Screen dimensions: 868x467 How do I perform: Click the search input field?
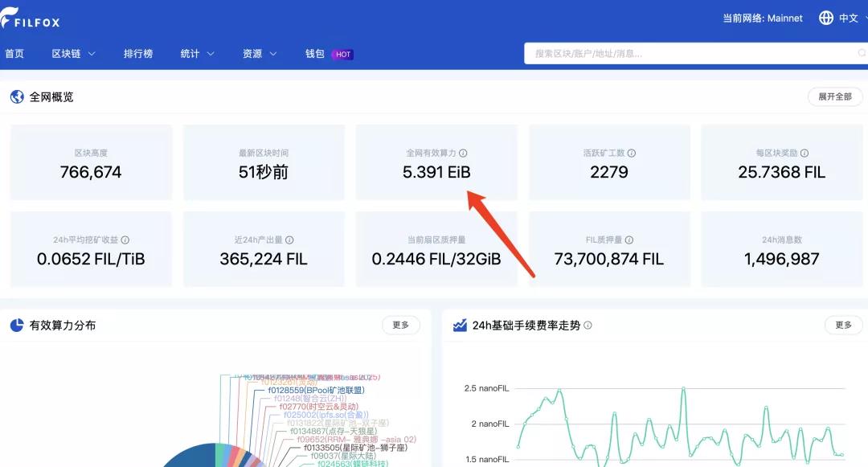click(x=683, y=53)
